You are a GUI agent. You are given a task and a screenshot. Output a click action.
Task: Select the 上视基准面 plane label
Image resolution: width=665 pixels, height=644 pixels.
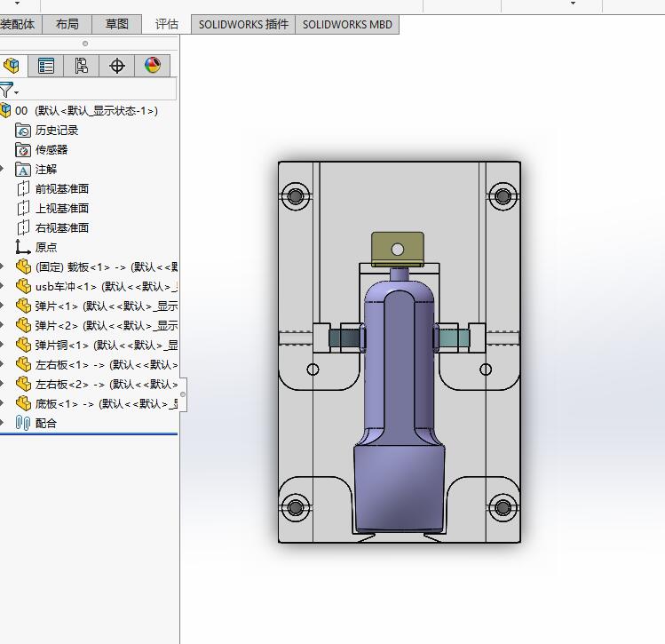[x=62, y=209]
